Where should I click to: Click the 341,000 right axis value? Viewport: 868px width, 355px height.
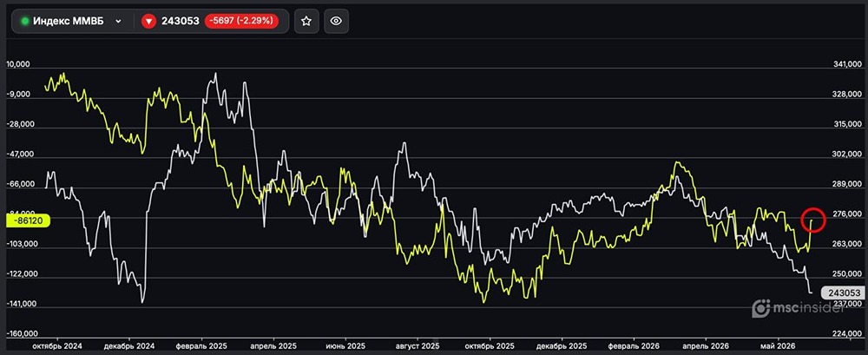click(x=847, y=65)
